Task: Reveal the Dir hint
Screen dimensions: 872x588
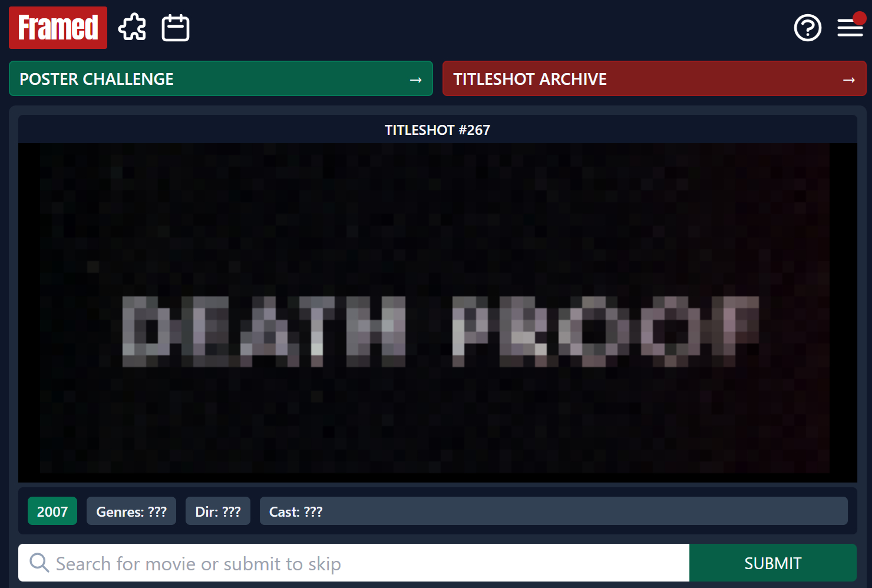Action: tap(218, 511)
